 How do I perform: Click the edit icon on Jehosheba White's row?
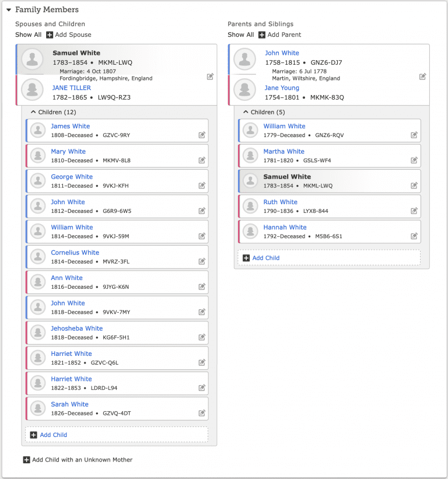point(202,337)
